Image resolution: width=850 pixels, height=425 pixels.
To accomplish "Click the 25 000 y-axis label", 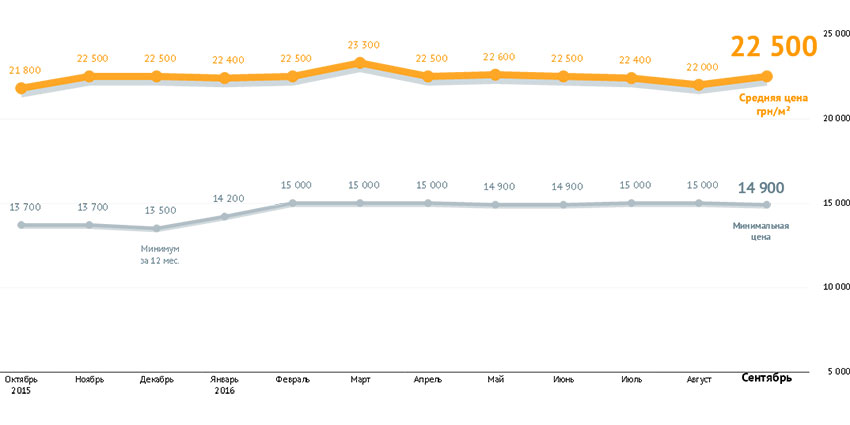I will 836,33.
